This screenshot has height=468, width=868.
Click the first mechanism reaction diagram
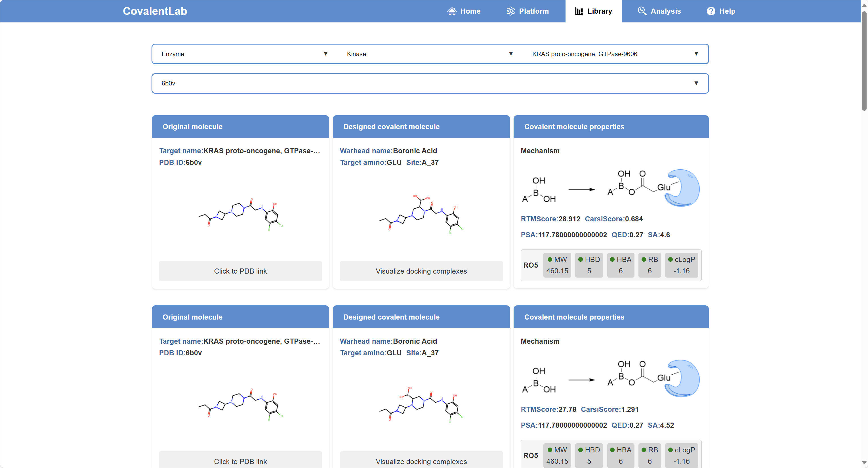point(610,188)
